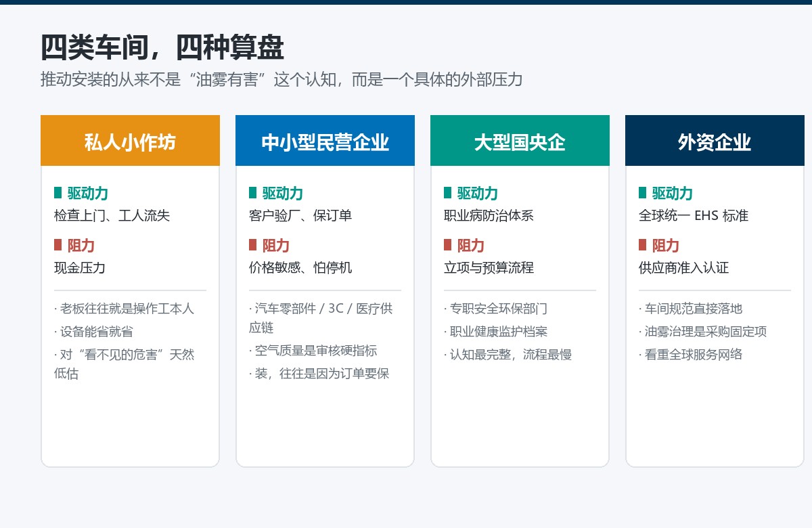The image size is (812, 528).
Task: Click 全球统一 EHS 标准 text
Action: (x=694, y=215)
